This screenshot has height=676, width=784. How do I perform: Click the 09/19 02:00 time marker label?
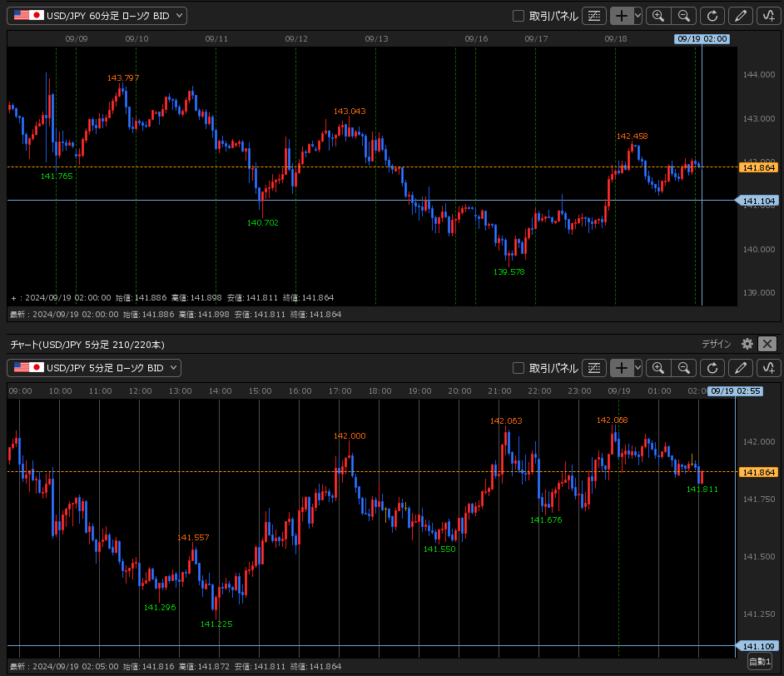[702, 39]
